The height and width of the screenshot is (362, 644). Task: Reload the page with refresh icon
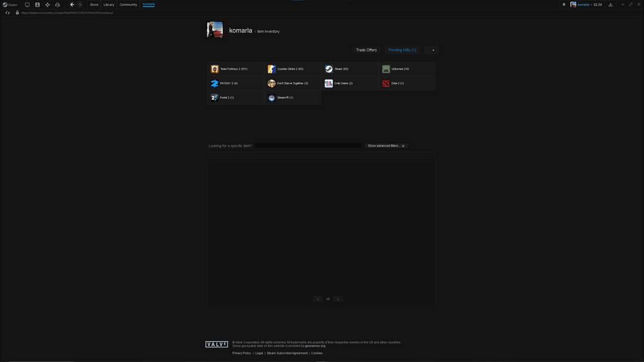[8, 13]
